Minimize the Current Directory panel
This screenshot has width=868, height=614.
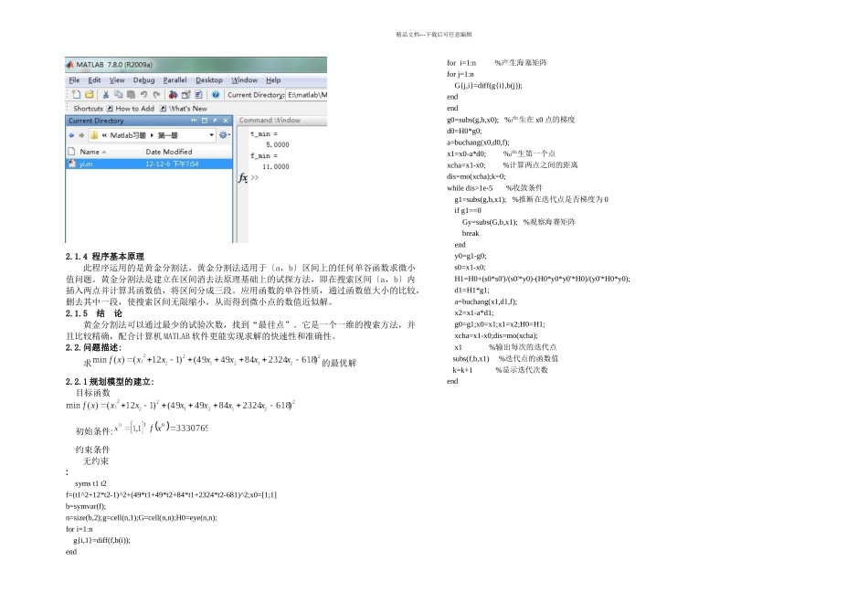pyautogui.click(x=194, y=120)
